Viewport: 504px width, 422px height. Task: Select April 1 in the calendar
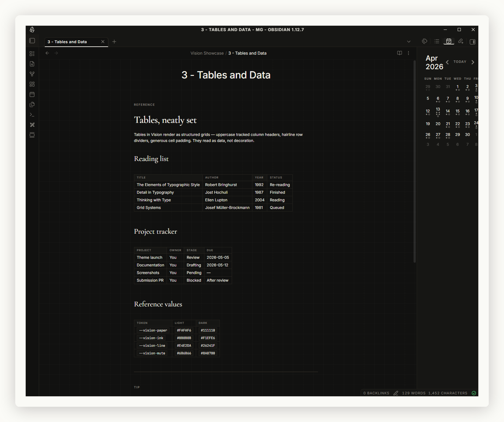point(458,87)
